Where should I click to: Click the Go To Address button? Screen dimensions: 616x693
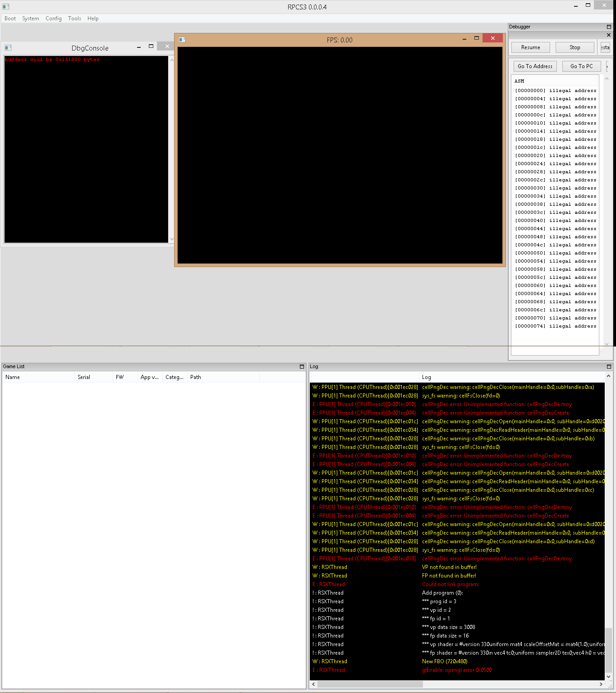535,66
